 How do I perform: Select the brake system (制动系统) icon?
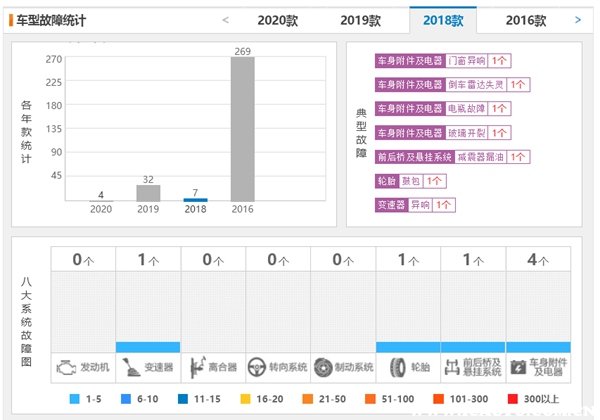coord(324,367)
